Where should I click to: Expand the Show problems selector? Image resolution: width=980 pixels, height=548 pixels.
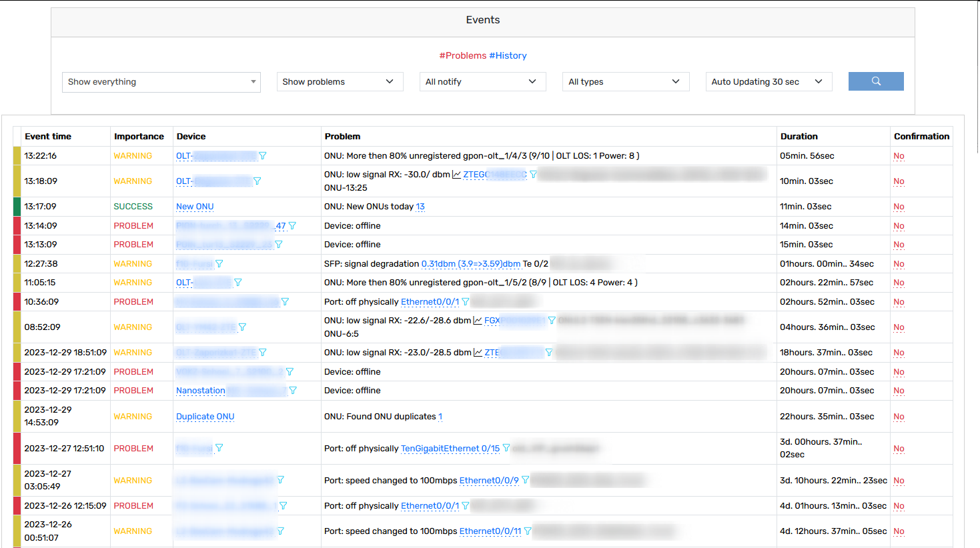pos(340,81)
